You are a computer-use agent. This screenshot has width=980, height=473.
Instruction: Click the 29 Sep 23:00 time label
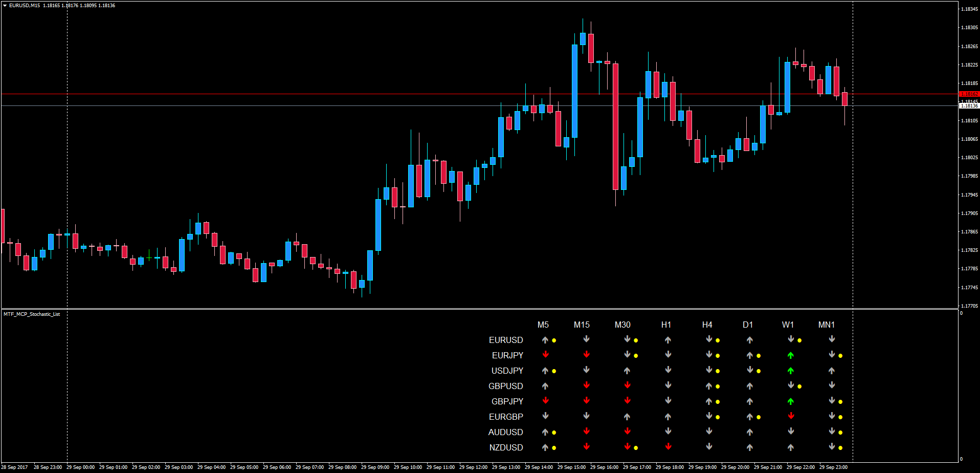point(833,467)
